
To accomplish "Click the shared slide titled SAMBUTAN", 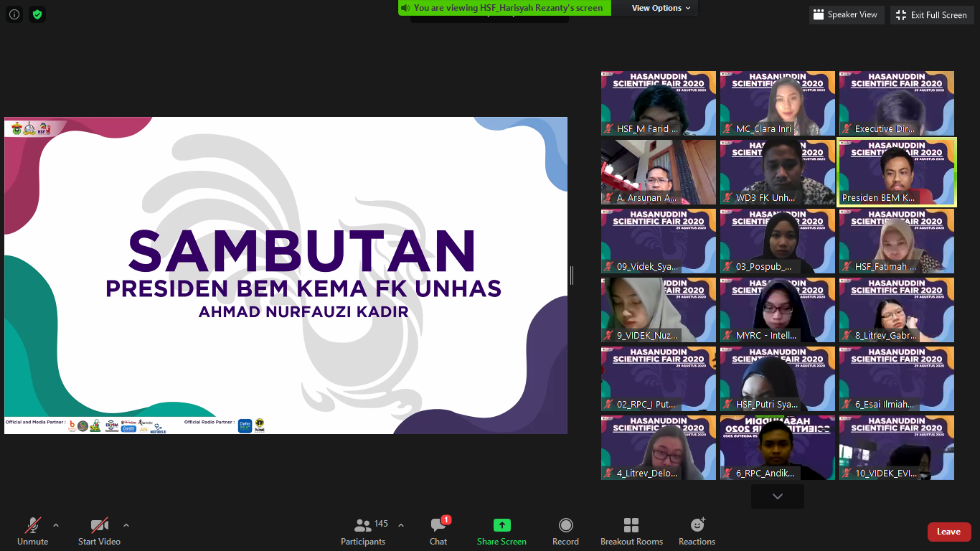I will [x=286, y=275].
